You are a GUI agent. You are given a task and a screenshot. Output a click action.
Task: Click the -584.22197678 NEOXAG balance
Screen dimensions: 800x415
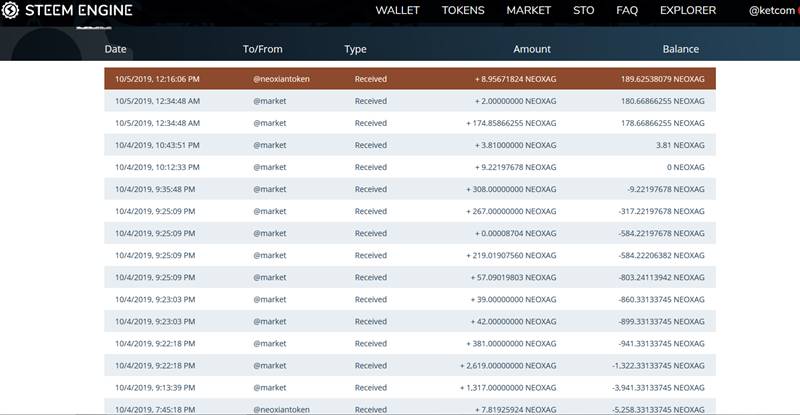click(661, 233)
